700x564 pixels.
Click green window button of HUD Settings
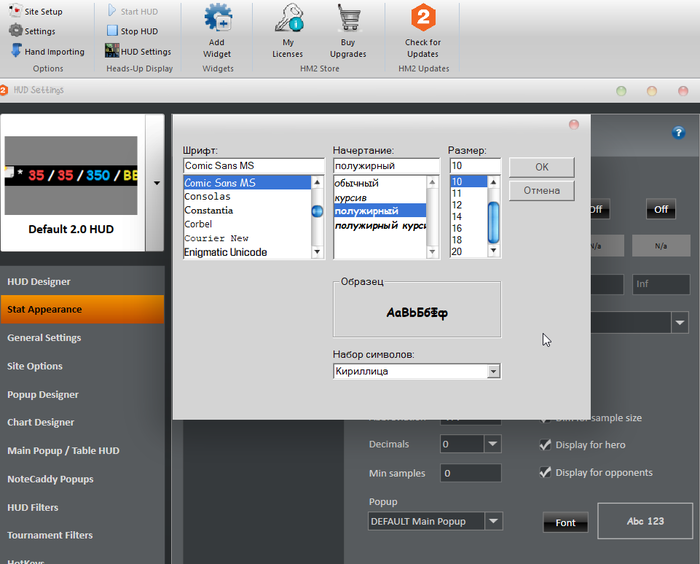point(621,91)
